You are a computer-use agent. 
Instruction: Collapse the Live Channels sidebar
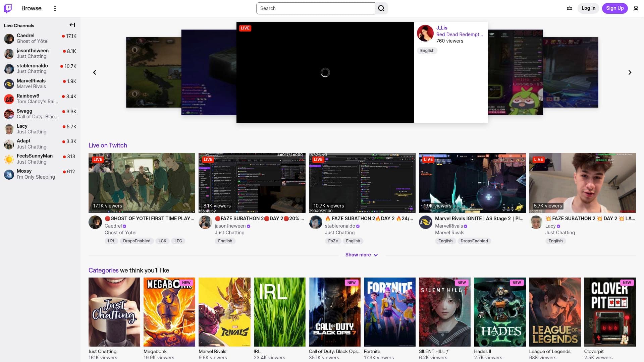click(x=72, y=25)
